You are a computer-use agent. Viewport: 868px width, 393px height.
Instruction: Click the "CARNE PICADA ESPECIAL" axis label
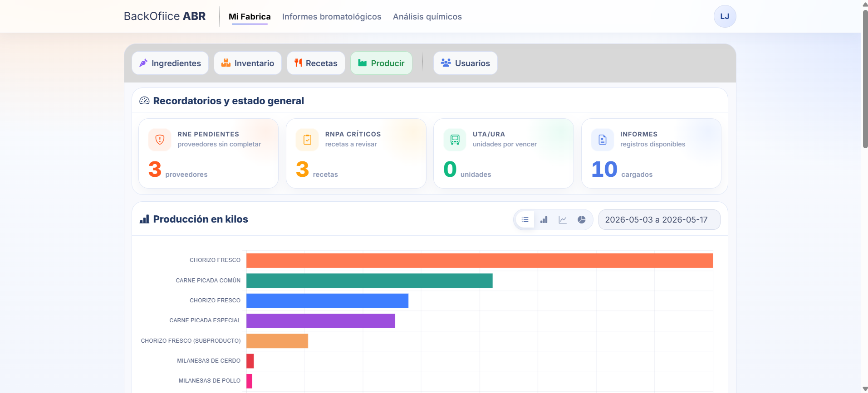[205, 320]
